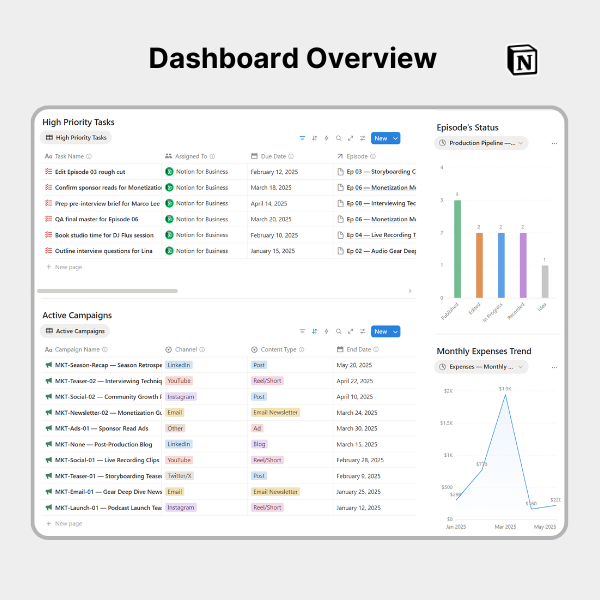Click the Blog tag in MKT-None row
Screen dimensions: 600x600
coord(259,445)
